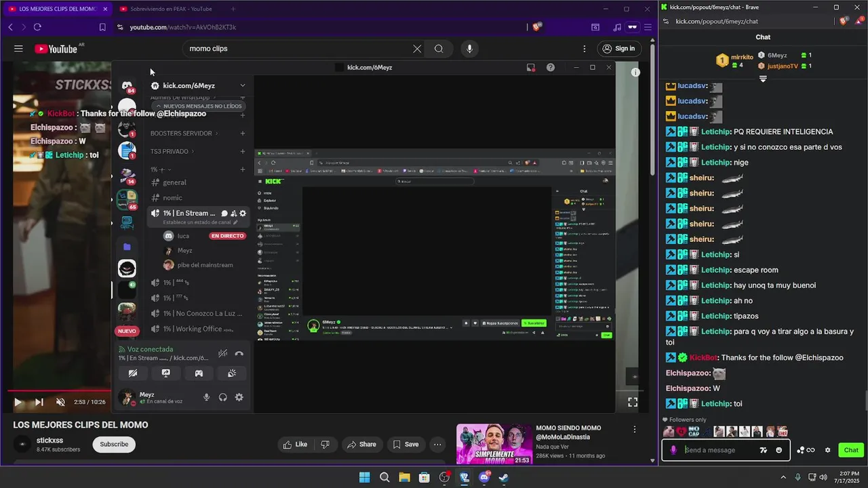Go to YouTube home via logo
Screen dimensions: 868x488
click(x=56, y=49)
